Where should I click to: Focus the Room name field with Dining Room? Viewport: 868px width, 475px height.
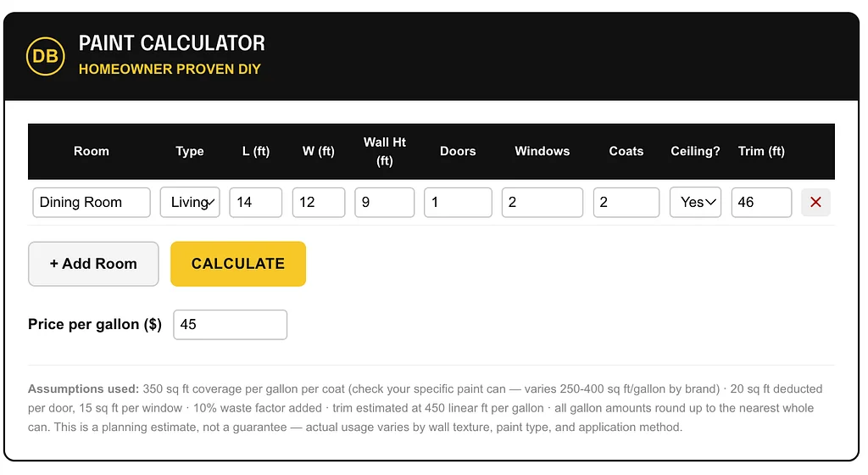click(x=92, y=202)
